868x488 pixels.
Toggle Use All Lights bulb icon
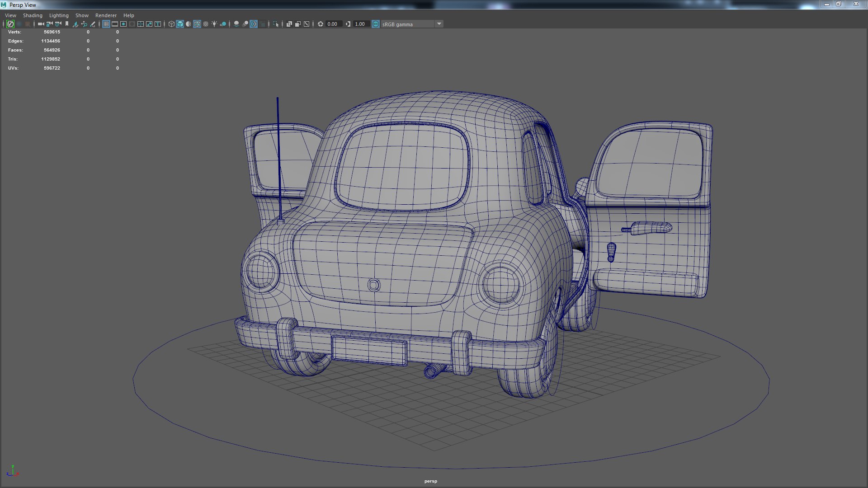click(214, 24)
